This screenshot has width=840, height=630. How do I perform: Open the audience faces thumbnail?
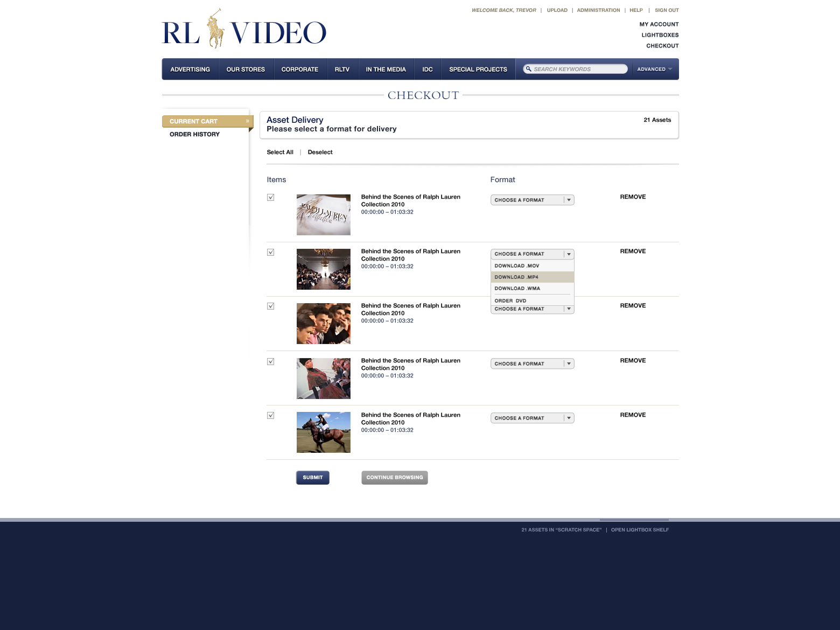point(324,324)
